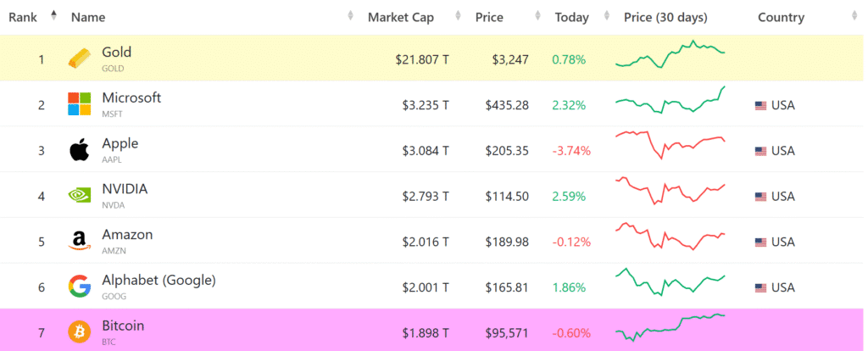868x351 pixels.
Task: Sort by Market Cap sort arrows
Action: (x=459, y=16)
